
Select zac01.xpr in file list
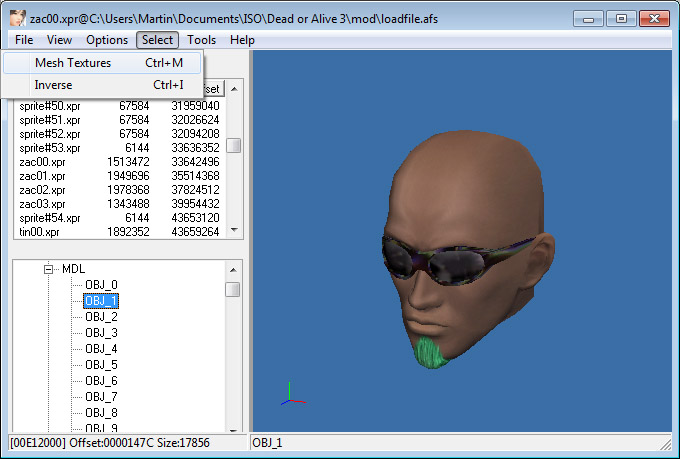42,176
